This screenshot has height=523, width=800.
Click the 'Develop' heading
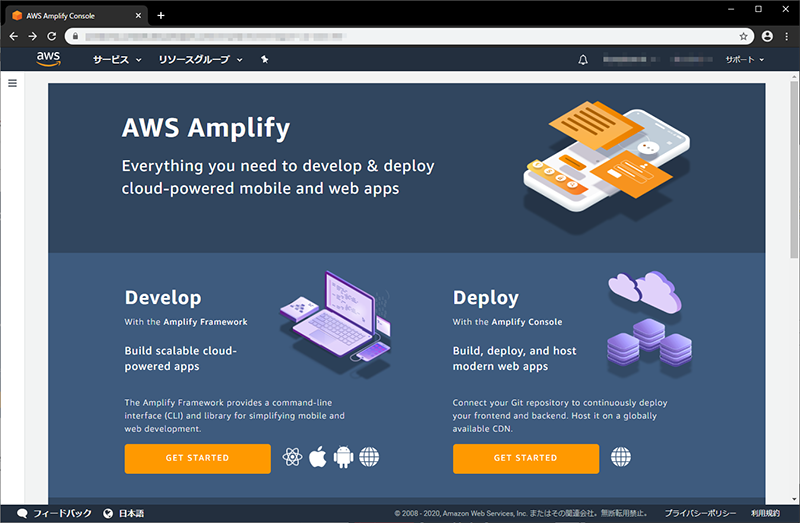163,297
